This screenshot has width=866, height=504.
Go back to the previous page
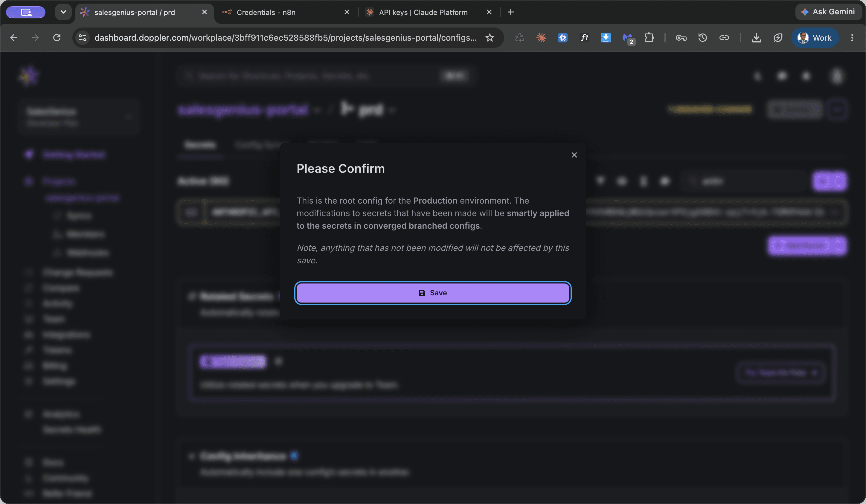point(14,38)
